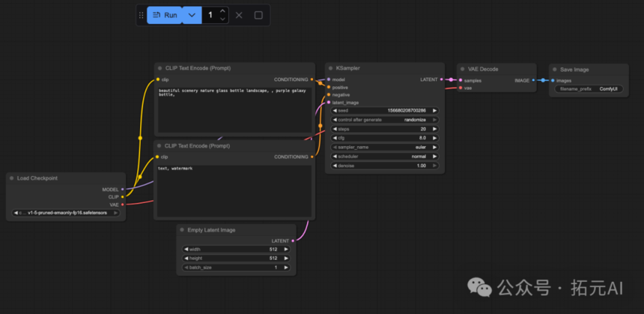Decrease steps value with left arrow

click(x=334, y=129)
